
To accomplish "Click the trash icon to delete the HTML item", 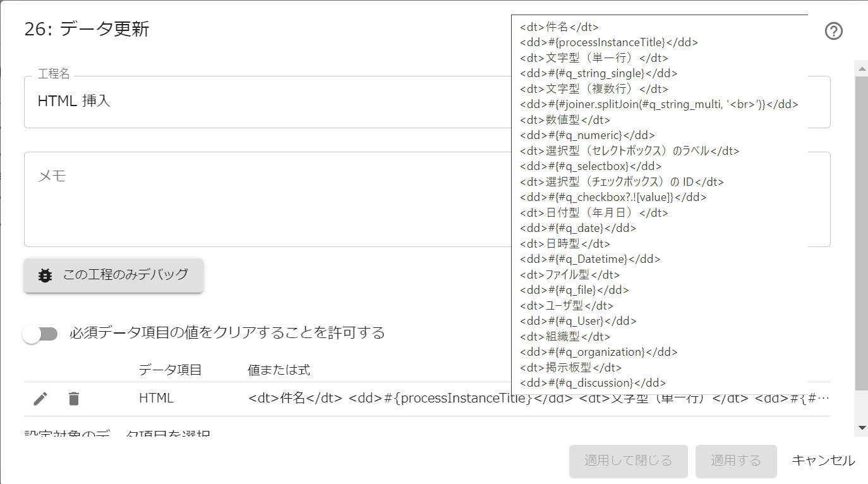I will pos(74,398).
